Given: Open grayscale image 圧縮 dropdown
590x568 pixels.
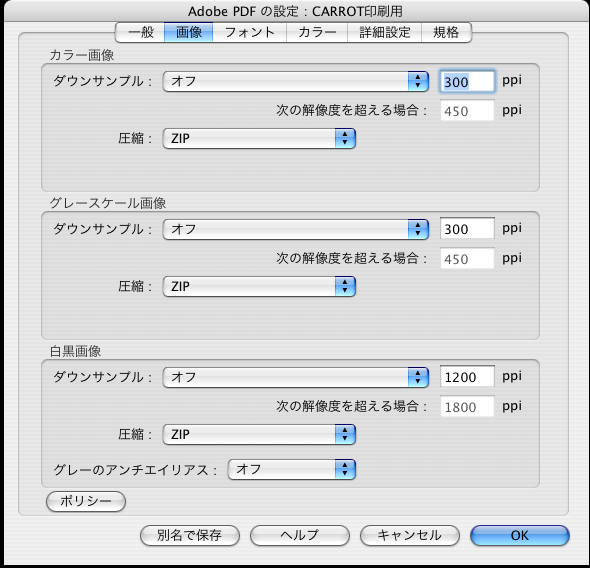Looking at the screenshot, I should pos(259,286).
